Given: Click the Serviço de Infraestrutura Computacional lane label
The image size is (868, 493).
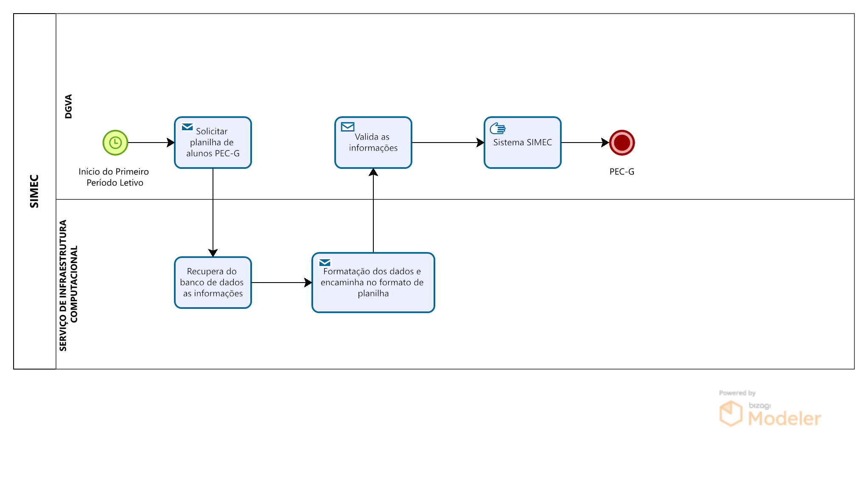Looking at the screenshot, I should tap(68, 285).
